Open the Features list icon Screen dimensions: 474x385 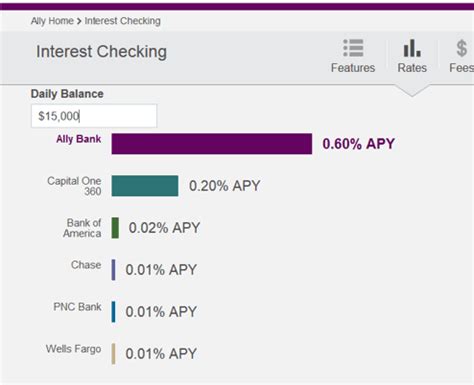click(x=353, y=48)
